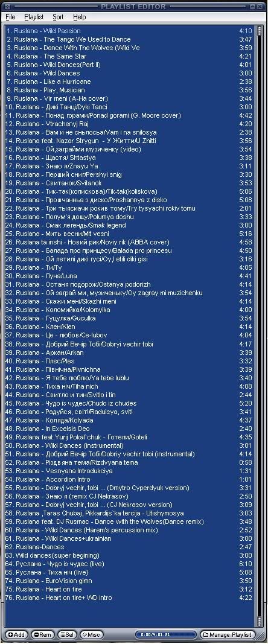The width and height of the screenshot is (268, 644).
Task: Select track 5 Wild Dances(Part II)
Action: [130, 65]
